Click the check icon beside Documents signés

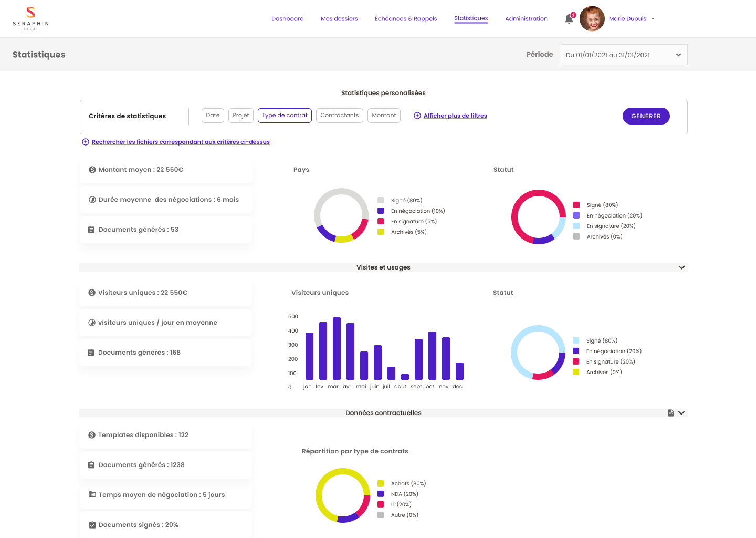click(92, 524)
